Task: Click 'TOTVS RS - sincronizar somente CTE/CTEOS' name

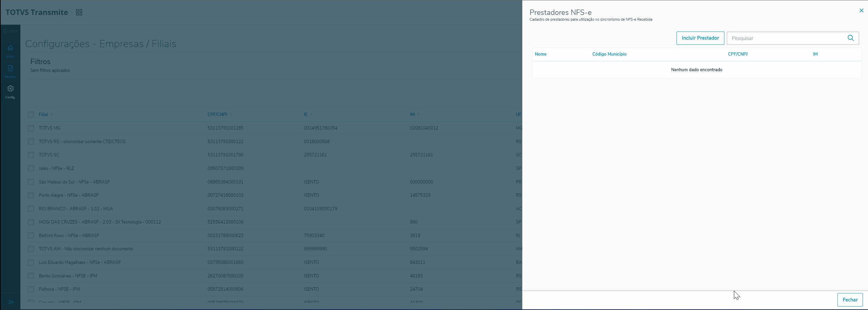Action: click(x=82, y=141)
